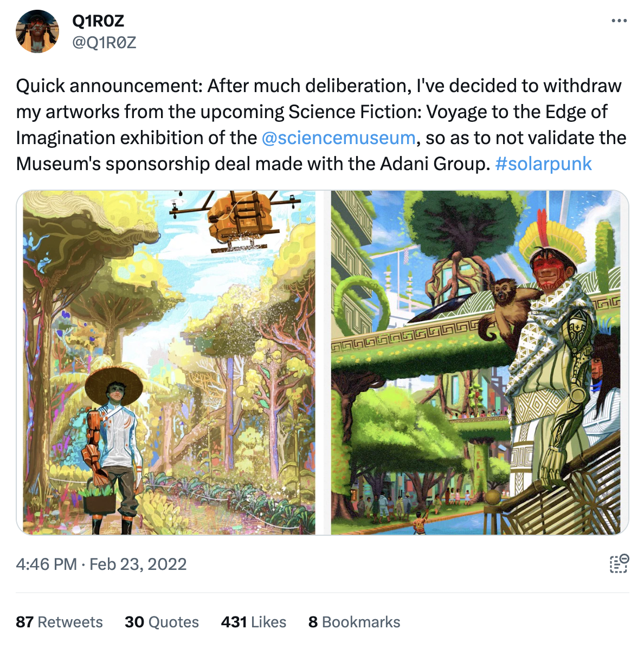Click the feathered headdress in right artwork
This screenshot has height=649, width=644.
[553, 238]
